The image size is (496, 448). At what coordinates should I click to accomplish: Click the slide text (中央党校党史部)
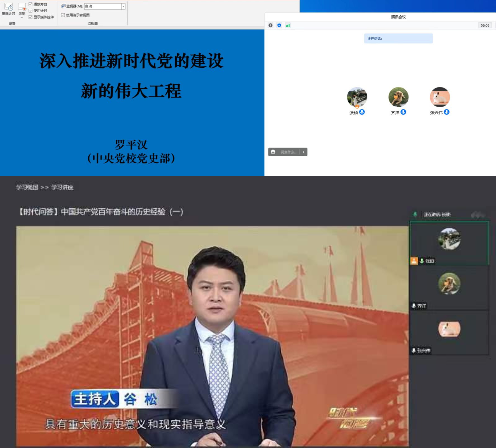131,158
